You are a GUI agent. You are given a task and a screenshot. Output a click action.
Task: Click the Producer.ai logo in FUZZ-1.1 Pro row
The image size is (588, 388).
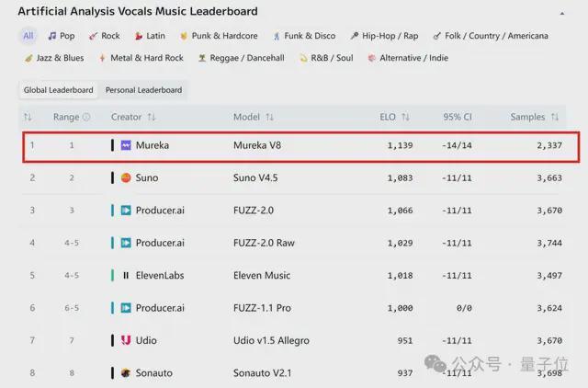(x=126, y=308)
